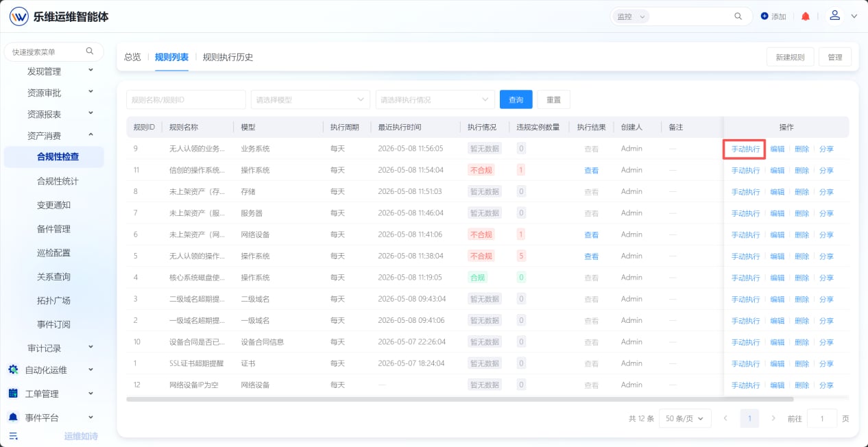
Task: Open 事件订阅 in sidebar
Action: (53, 324)
